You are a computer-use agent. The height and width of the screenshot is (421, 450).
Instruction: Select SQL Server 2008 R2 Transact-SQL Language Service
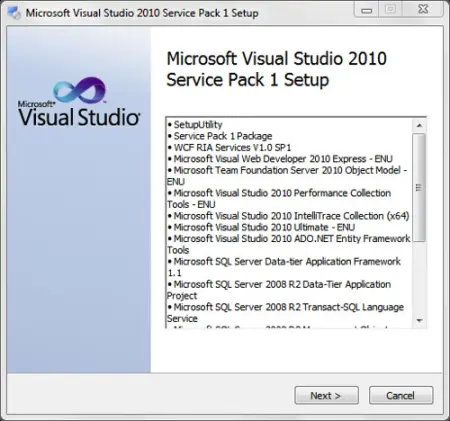point(285,312)
